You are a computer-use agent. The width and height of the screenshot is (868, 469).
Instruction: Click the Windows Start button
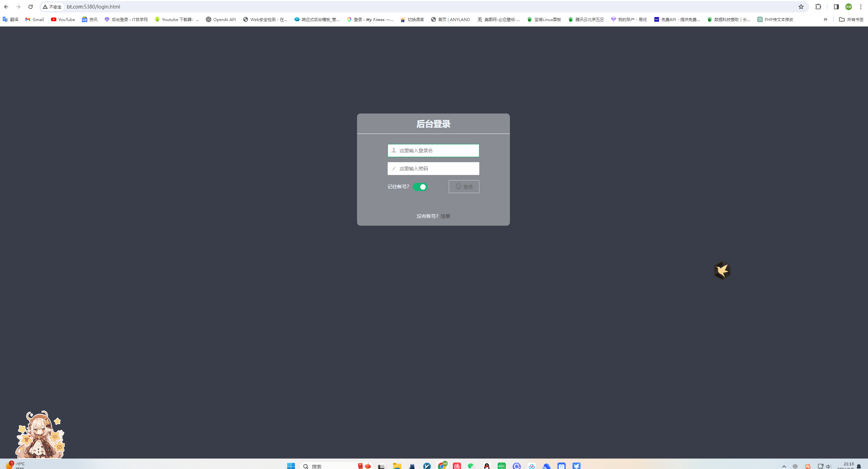(x=291, y=466)
